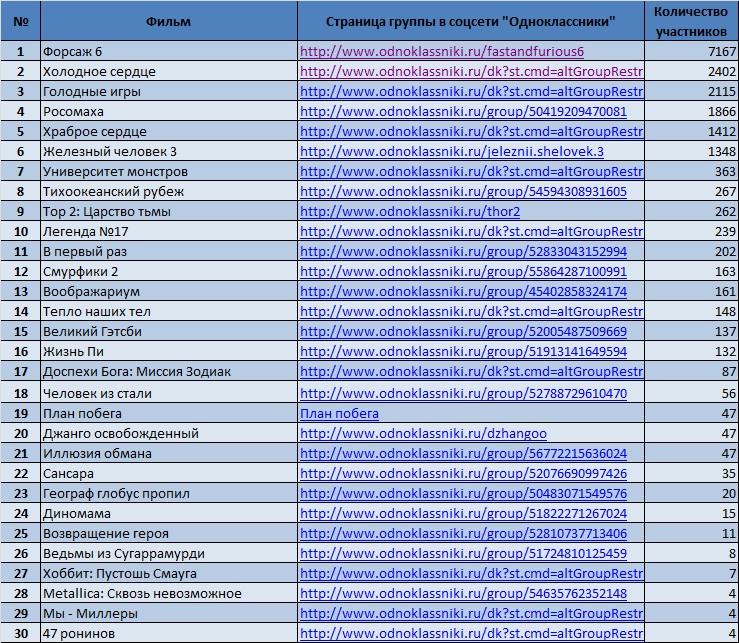This screenshot has width=739, height=643.
Task: Select the 'Ведьмы из Сугаррамурди' film cell
Action: click(169, 553)
